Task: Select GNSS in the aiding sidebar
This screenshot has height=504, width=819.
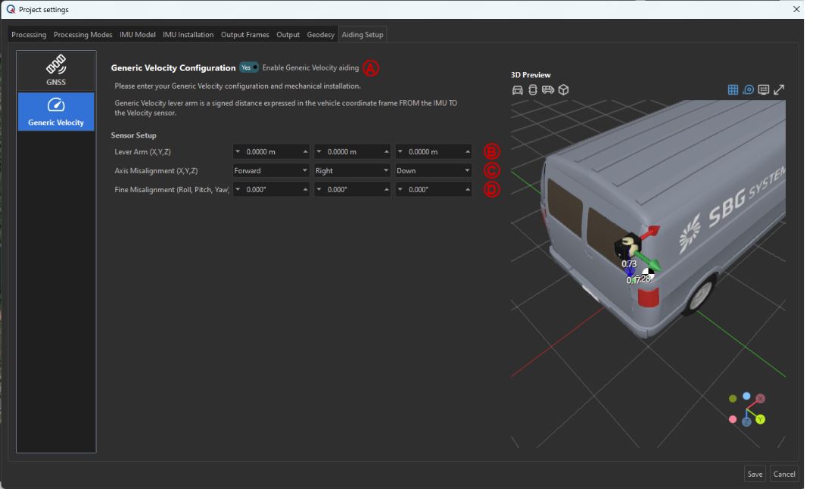Action: tap(56, 70)
